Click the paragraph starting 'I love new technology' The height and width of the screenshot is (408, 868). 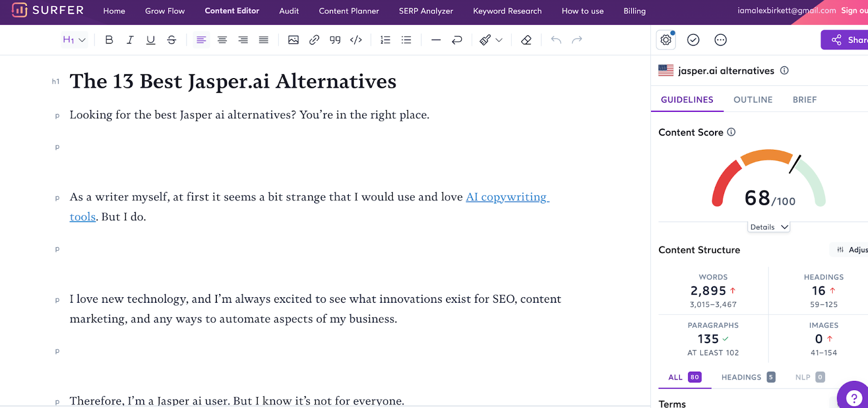tap(315, 309)
